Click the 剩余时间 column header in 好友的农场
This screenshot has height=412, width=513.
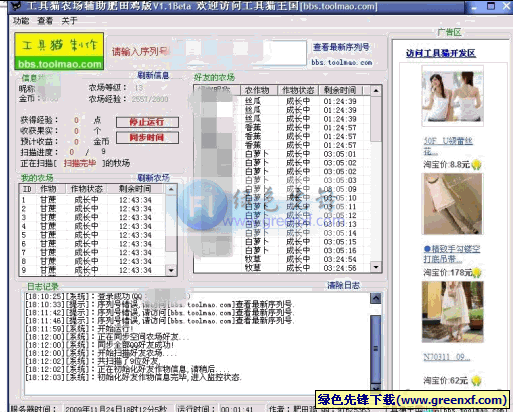point(340,90)
